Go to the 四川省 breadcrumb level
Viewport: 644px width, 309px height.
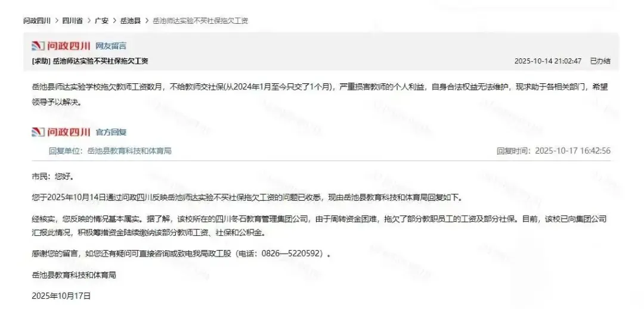(72, 20)
